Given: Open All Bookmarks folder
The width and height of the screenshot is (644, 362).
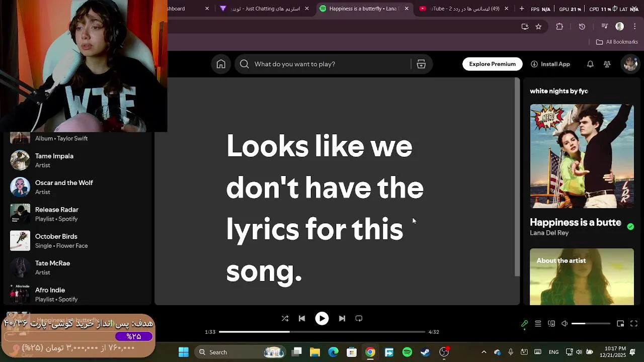Looking at the screenshot, I should (617, 42).
